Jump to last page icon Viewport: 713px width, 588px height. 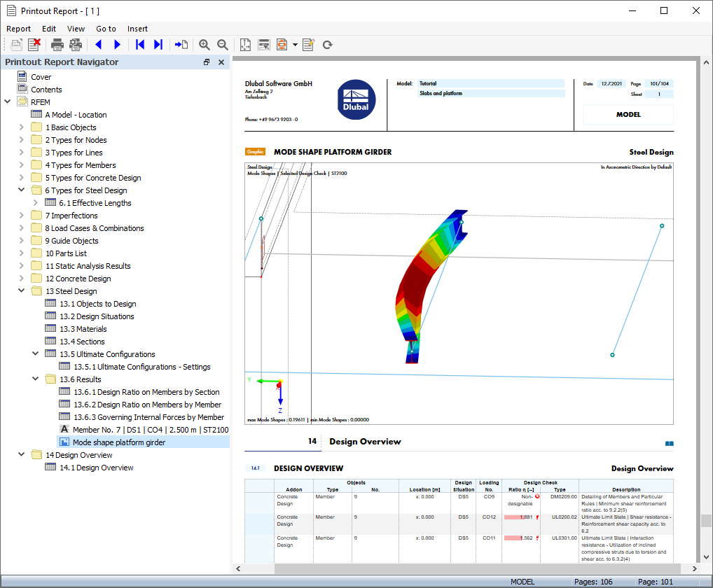158,45
